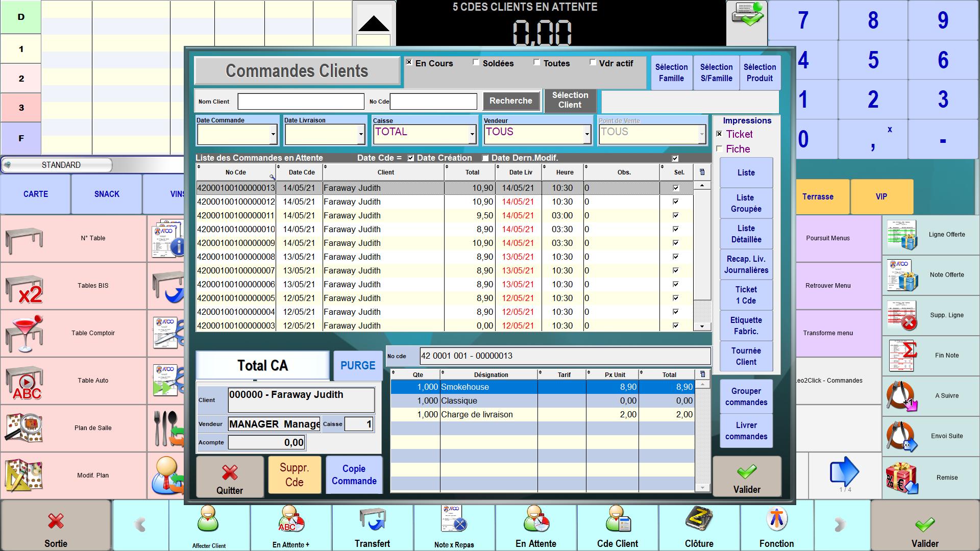Click the Nom Client input field
Screen dimensions: 980x551
coord(301,102)
